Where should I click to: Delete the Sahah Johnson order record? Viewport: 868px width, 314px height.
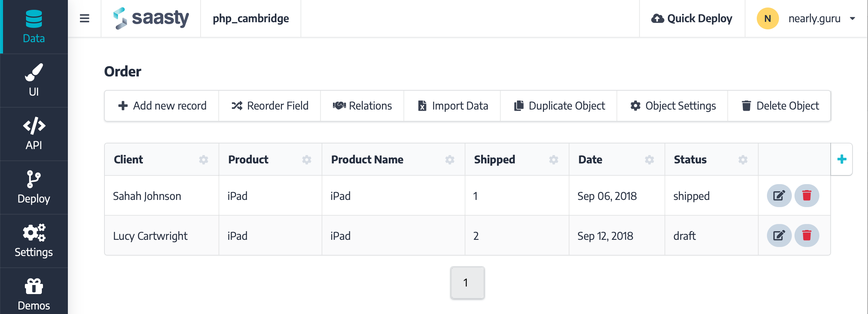(x=807, y=196)
